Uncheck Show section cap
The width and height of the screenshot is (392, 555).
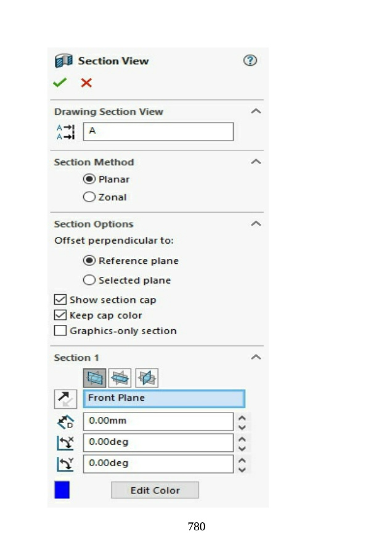[60, 300]
